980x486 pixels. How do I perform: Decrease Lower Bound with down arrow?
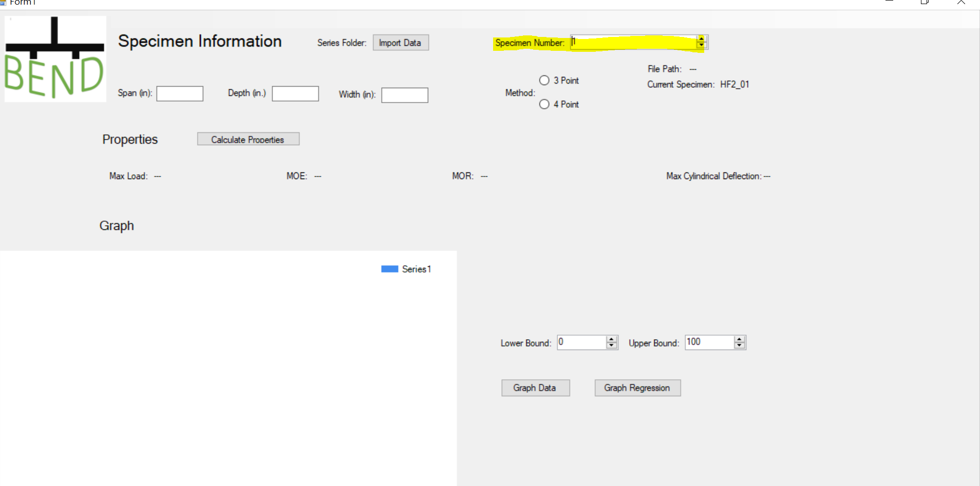[x=612, y=345]
